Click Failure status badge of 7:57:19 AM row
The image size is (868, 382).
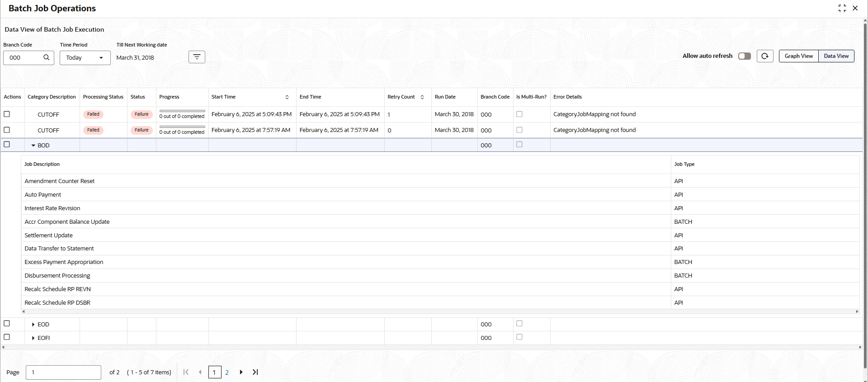click(142, 130)
